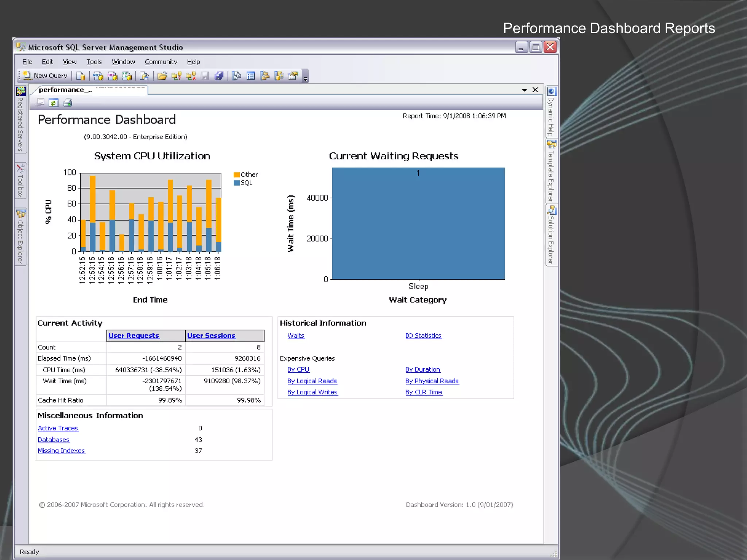Click the orange Other legend swatch
This screenshot has height=560, width=747.
pyautogui.click(x=237, y=175)
